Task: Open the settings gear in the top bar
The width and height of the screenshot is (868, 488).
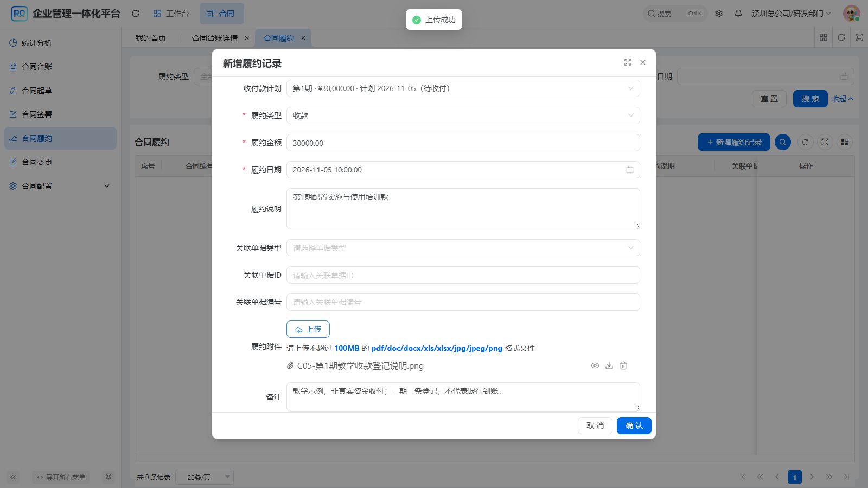Action: (x=719, y=14)
